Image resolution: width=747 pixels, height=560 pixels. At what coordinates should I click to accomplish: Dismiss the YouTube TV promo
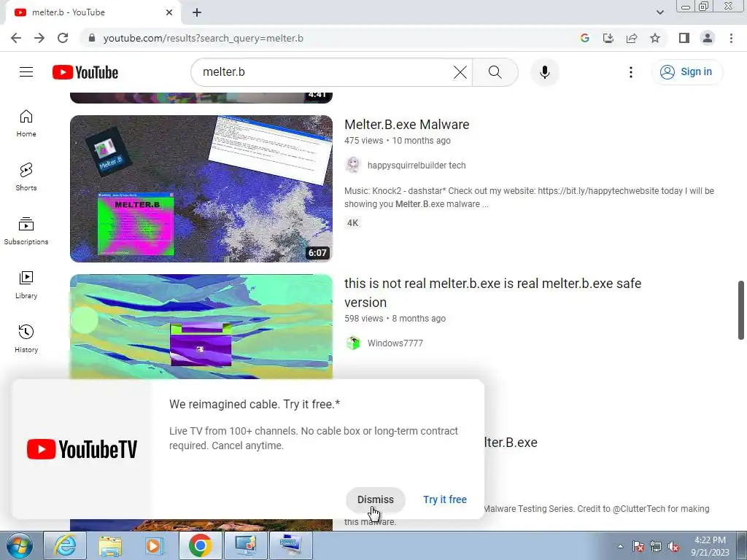tap(376, 499)
